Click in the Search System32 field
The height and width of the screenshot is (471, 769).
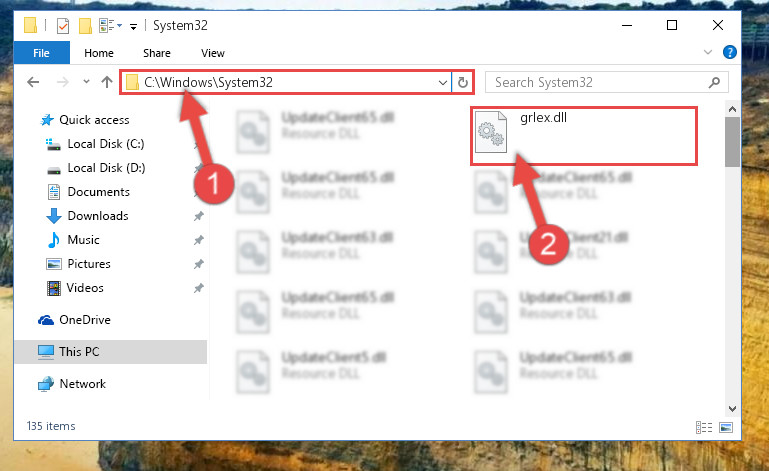pos(598,82)
